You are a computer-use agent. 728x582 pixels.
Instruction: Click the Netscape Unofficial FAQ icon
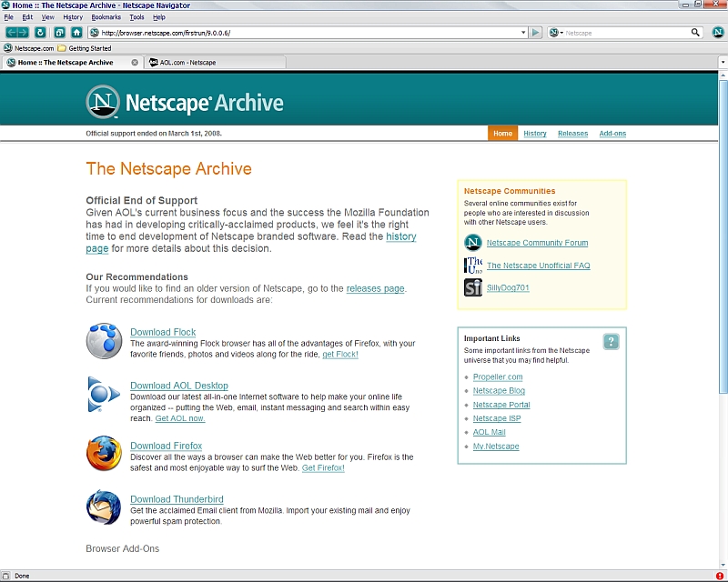point(473,265)
